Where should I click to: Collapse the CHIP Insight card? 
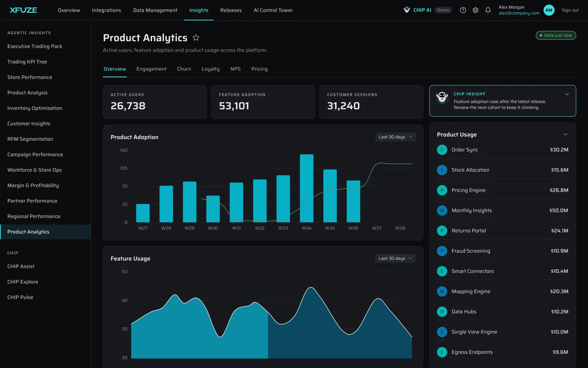point(567,94)
